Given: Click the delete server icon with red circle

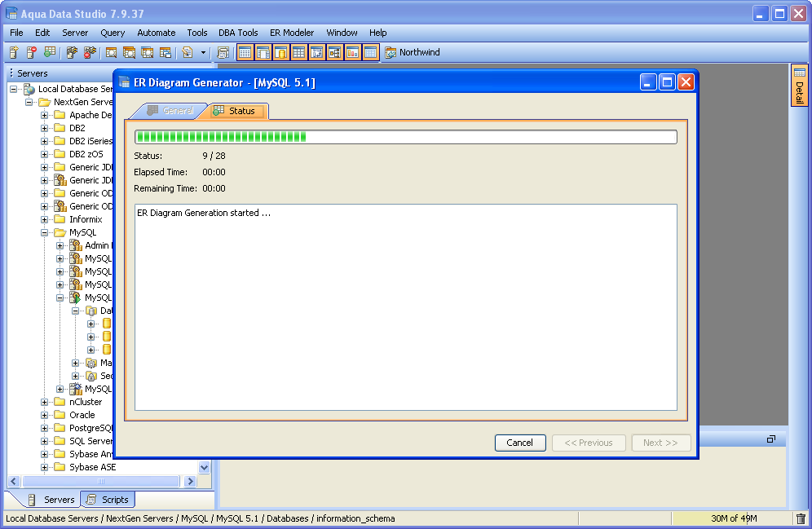Looking at the screenshot, I should (x=32, y=52).
